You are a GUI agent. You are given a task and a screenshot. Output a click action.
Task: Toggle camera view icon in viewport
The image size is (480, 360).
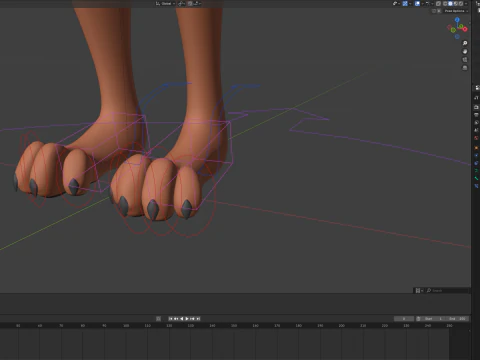[x=465, y=60]
